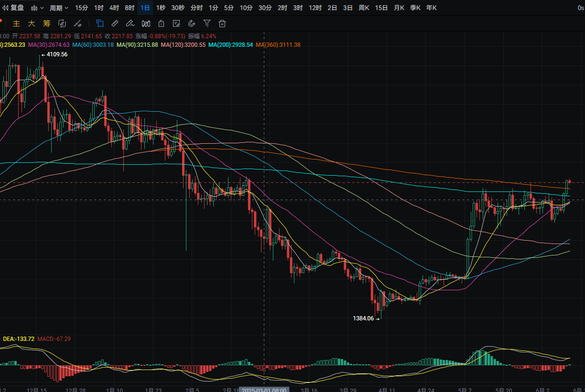Screen dimensions: 585x392
Task: Click the MA(120):3200.55 indicator label
Action: [x=183, y=44]
